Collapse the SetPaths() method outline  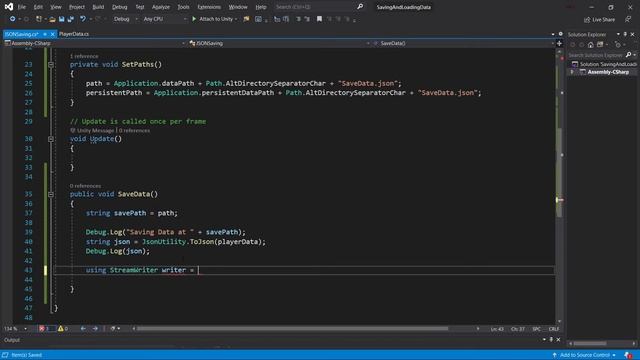(x=51, y=64)
